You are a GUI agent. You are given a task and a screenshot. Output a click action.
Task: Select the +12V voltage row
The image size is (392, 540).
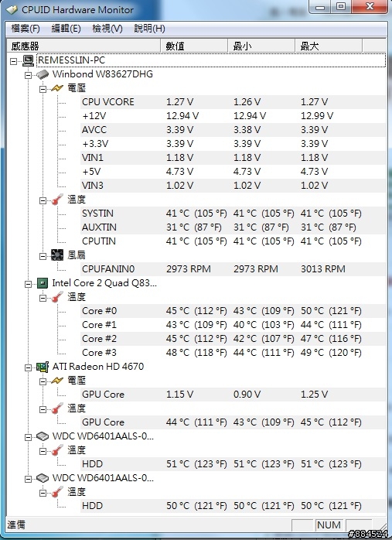233,116
